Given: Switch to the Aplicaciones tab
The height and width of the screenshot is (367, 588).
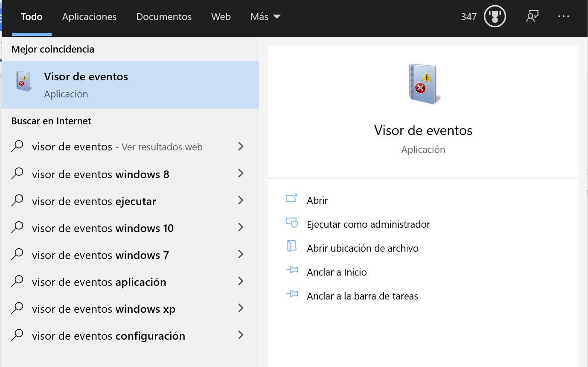Looking at the screenshot, I should tap(89, 17).
